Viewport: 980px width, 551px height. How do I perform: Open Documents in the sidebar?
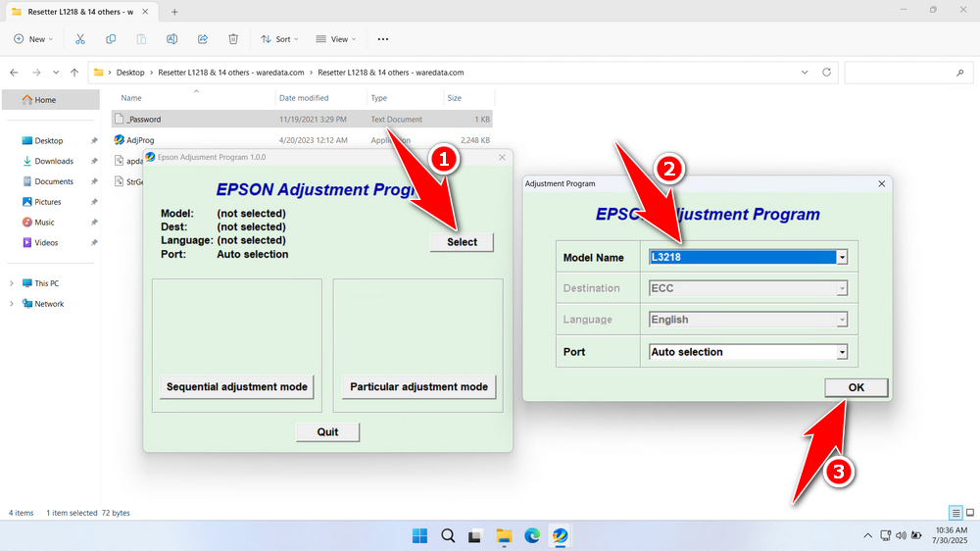[x=54, y=181]
